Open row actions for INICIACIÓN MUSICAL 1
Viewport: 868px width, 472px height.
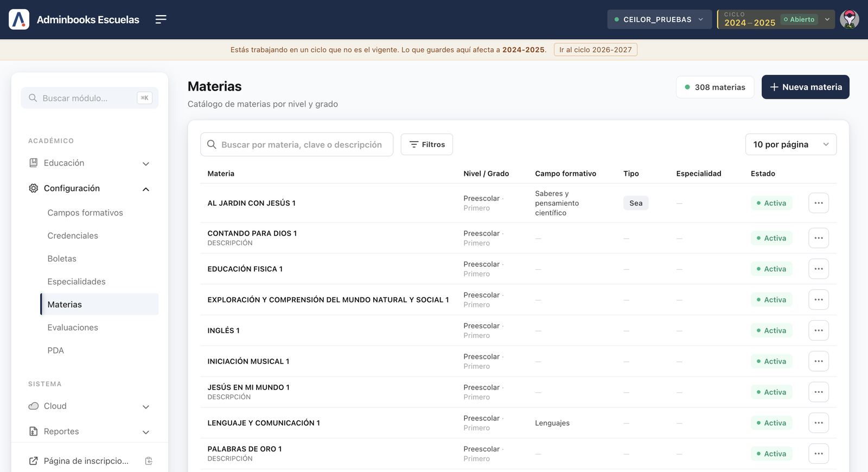(819, 361)
